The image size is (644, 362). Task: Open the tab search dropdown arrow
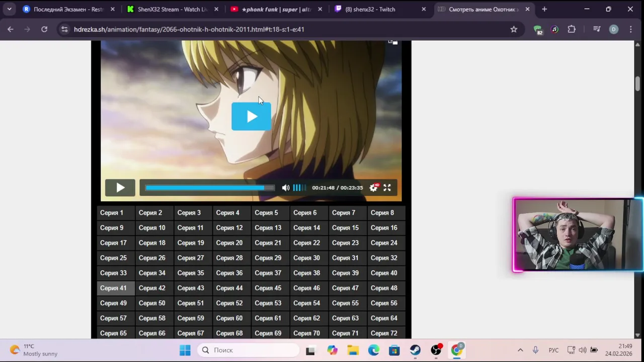(9, 9)
